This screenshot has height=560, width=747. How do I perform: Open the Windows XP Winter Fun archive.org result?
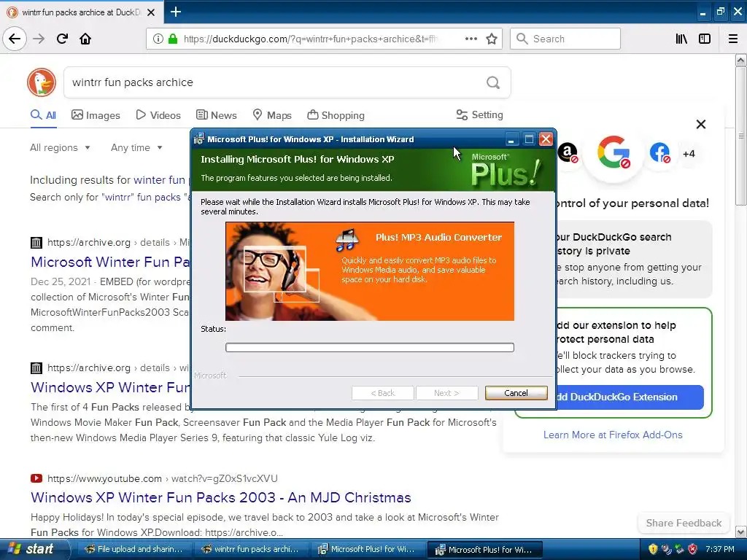coord(110,387)
